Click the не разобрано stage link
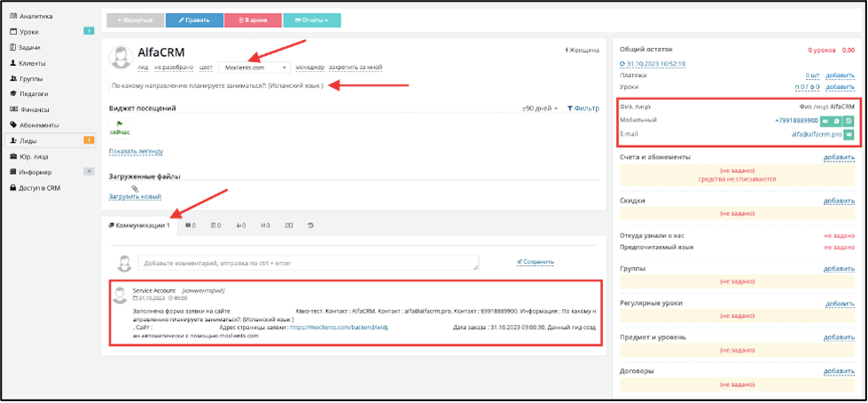Viewport: 868px width, 403px height. click(174, 67)
